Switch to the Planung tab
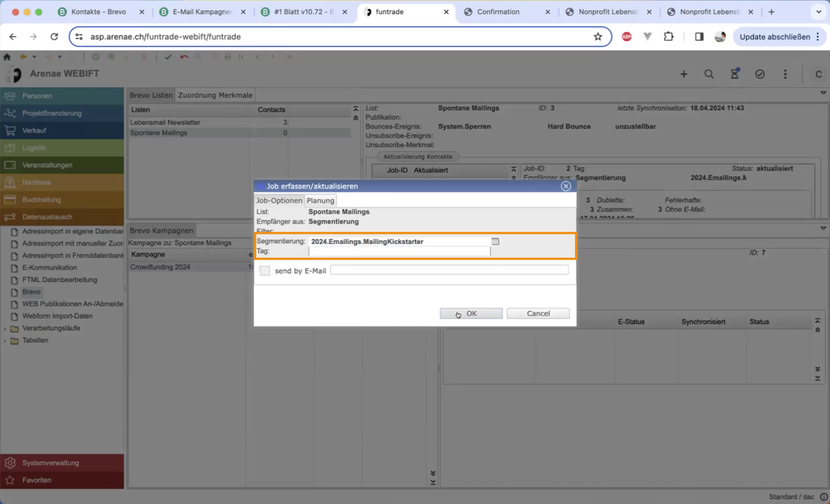 [320, 201]
